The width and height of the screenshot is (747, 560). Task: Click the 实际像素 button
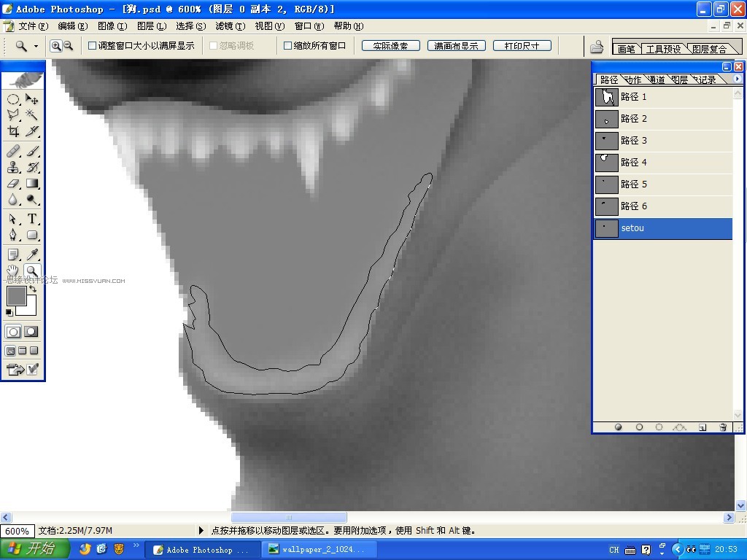click(391, 46)
